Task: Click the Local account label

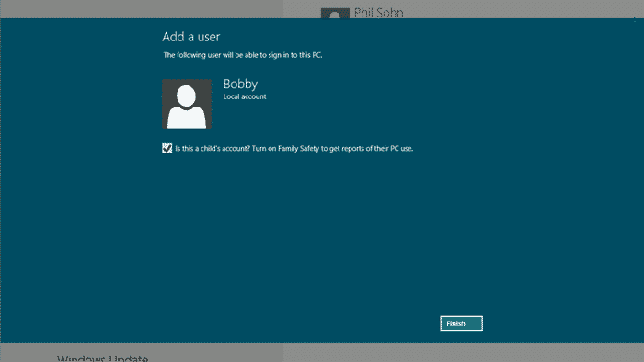Action: tap(245, 96)
